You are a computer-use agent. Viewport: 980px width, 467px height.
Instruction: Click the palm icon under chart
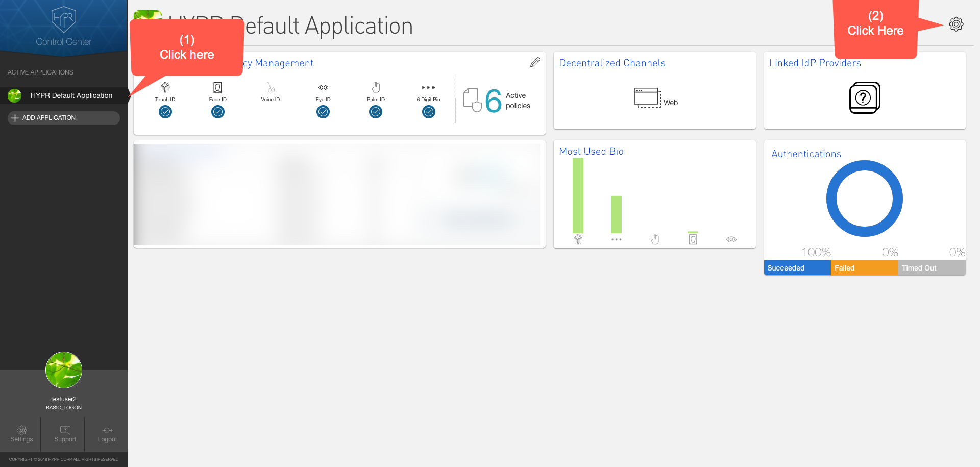coord(655,239)
